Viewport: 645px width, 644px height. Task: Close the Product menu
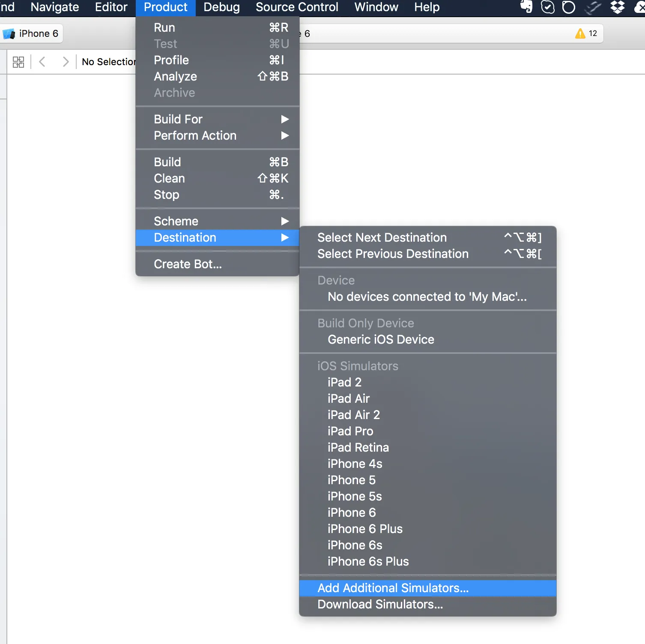point(166,7)
